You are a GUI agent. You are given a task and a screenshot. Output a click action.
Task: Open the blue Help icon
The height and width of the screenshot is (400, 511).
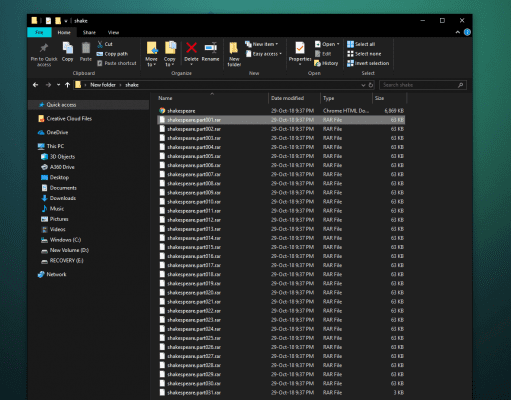(467, 32)
